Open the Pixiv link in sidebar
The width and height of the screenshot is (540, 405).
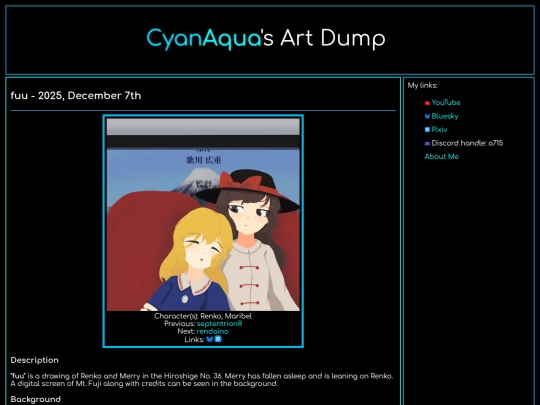pyautogui.click(x=439, y=130)
